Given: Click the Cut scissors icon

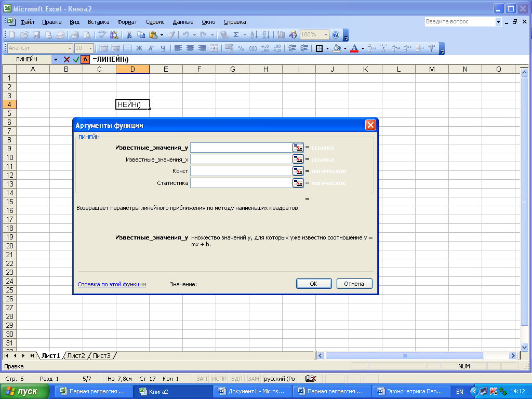Looking at the screenshot, I should click(129, 35).
